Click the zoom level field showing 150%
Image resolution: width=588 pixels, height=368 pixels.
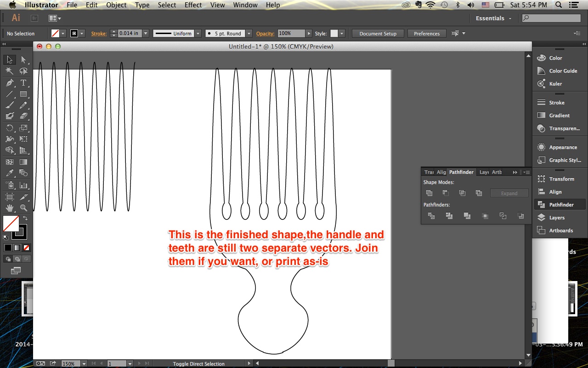72,363
